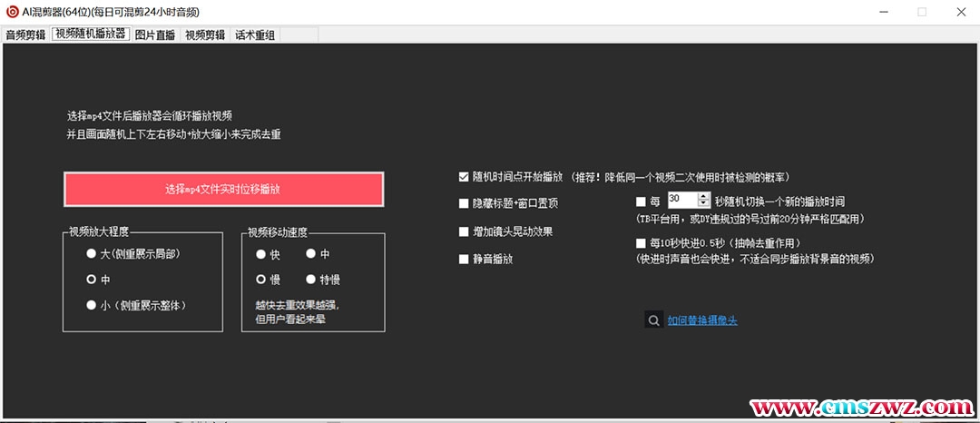Click 选择mp4文件实时位移播放 button
Screen dimensions: 980x423
pyautogui.click(x=223, y=190)
